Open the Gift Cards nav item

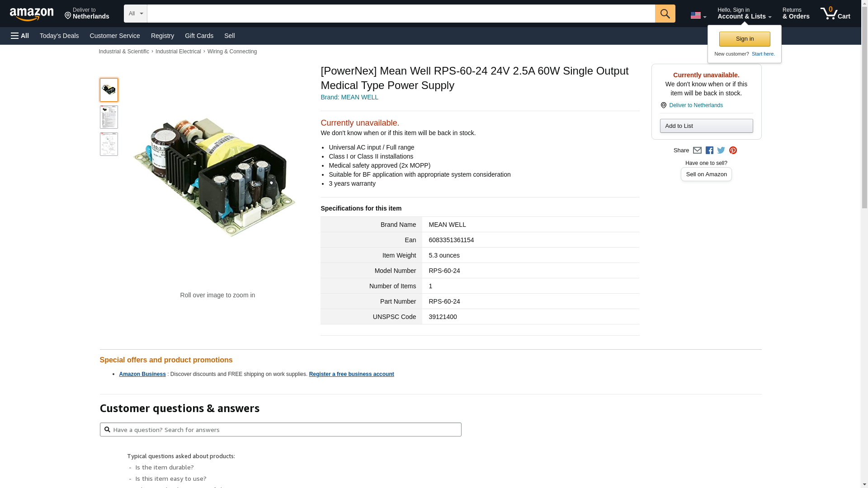199,36
